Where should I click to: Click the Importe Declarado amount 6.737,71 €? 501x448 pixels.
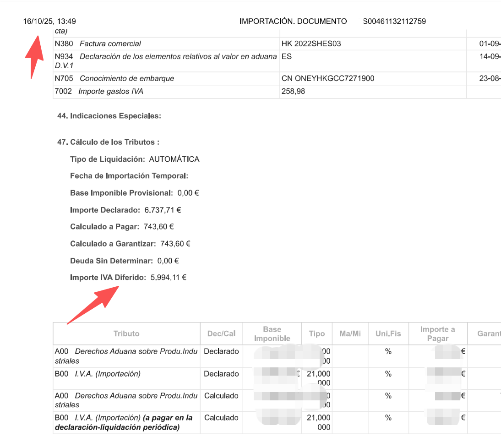(x=163, y=210)
